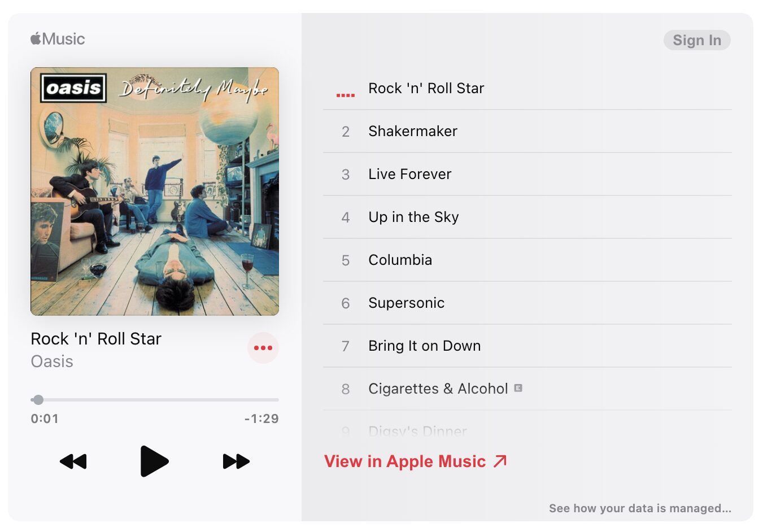Go back to the previous track

73,461
